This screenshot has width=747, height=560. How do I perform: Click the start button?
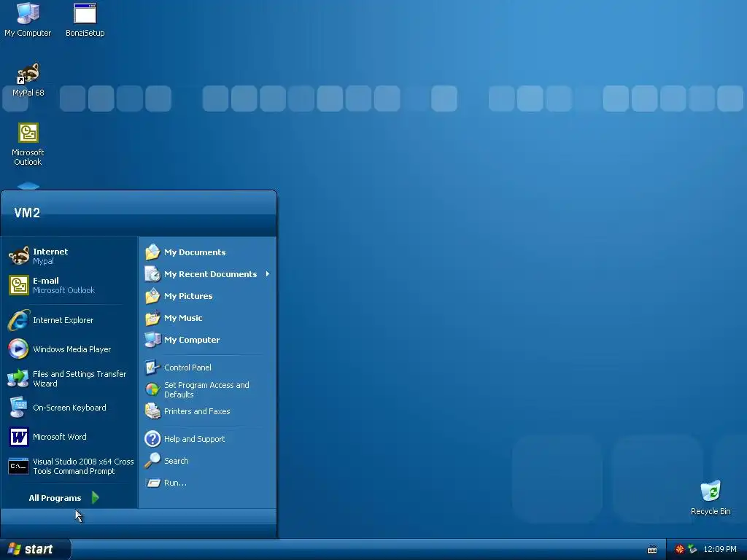click(x=35, y=549)
